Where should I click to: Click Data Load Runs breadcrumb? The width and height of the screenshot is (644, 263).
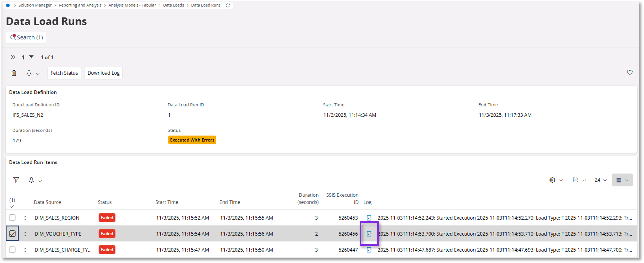click(x=206, y=5)
